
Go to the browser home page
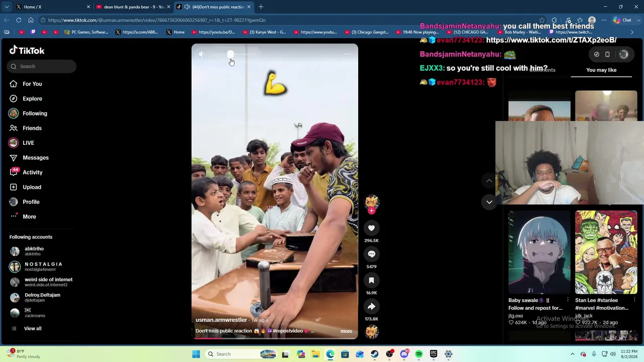click(x=31, y=20)
